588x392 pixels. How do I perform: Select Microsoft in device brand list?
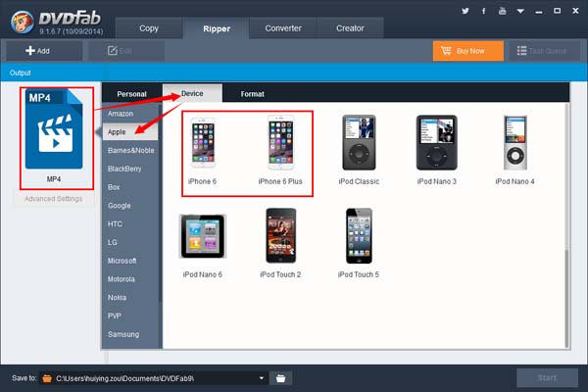coord(130,261)
